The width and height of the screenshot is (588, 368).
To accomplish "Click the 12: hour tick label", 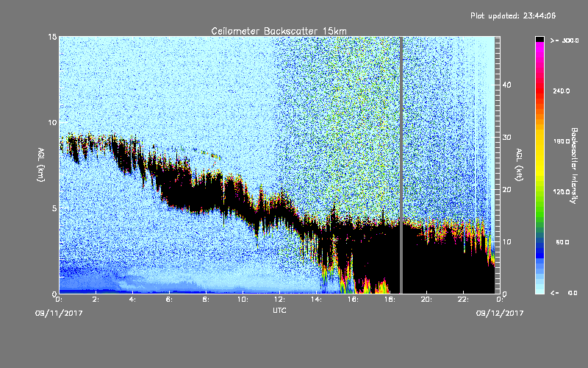I will 279,300.
